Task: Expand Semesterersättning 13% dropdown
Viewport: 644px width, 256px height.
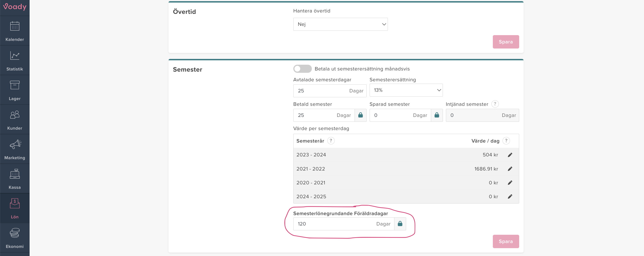Action: point(406,90)
